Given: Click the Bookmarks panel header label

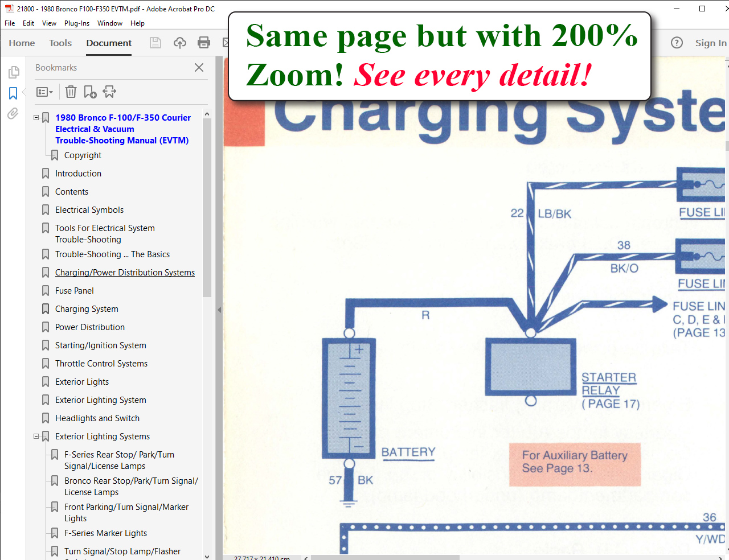Looking at the screenshot, I should pyautogui.click(x=56, y=68).
